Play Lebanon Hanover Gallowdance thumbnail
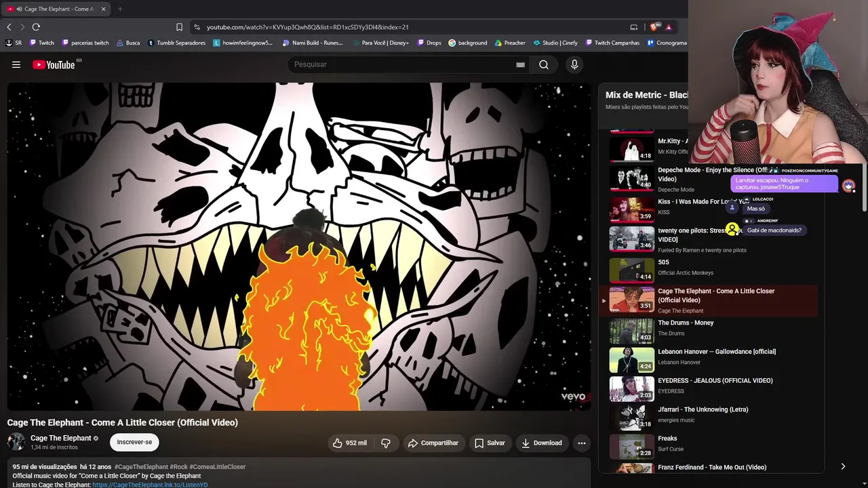The image size is (868, 488). (631, 360)
